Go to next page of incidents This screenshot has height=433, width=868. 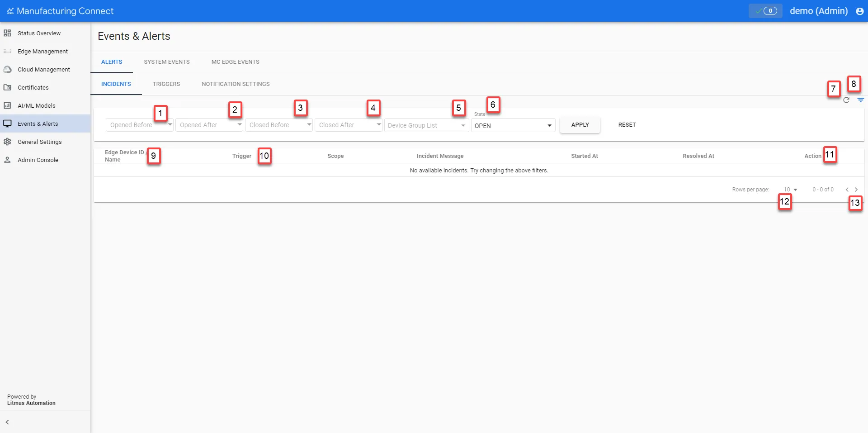coord(856,190)
